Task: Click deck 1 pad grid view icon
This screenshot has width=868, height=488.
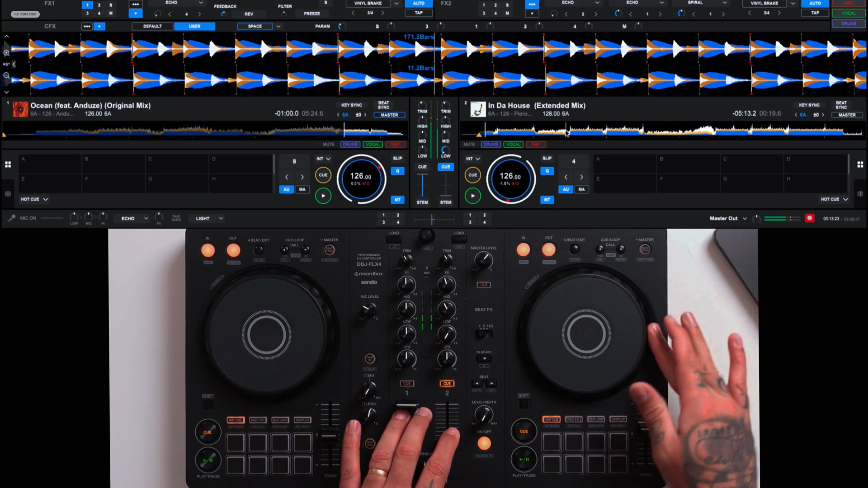Action: 8,164
